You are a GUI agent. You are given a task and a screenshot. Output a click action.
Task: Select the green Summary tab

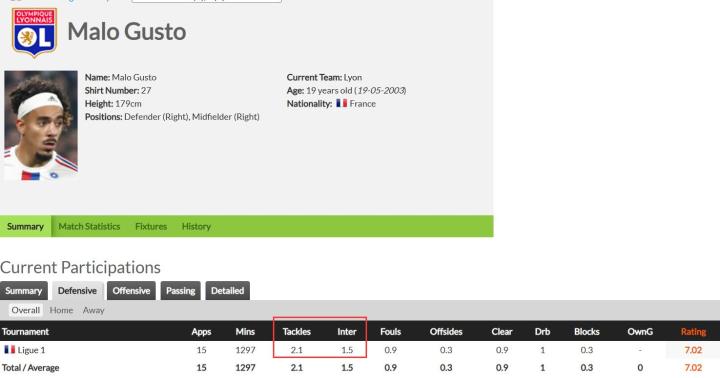coord(25,226)
